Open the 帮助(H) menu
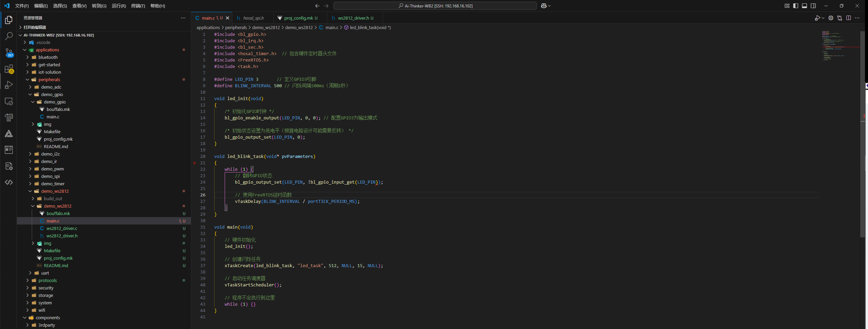This screenshot has width=868, height=329. pos(158,6)
